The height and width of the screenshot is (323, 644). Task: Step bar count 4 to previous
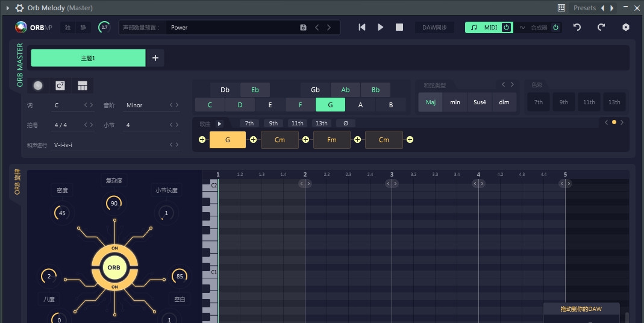pos(171,125)
